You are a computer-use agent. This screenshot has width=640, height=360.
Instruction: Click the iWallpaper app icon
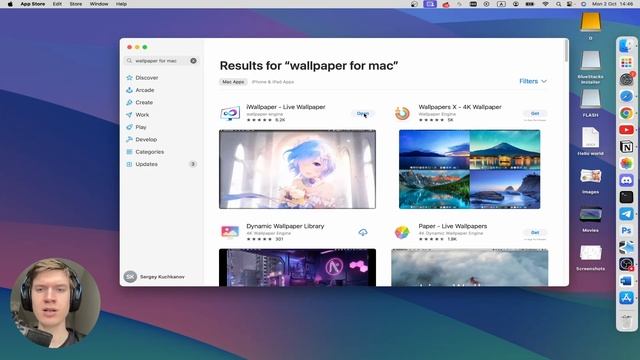click(230, 113)
